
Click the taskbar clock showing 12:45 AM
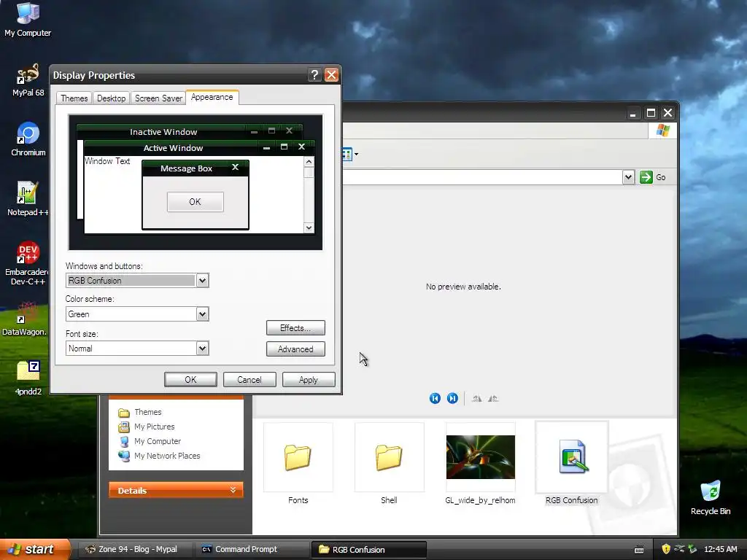[721, 549]
